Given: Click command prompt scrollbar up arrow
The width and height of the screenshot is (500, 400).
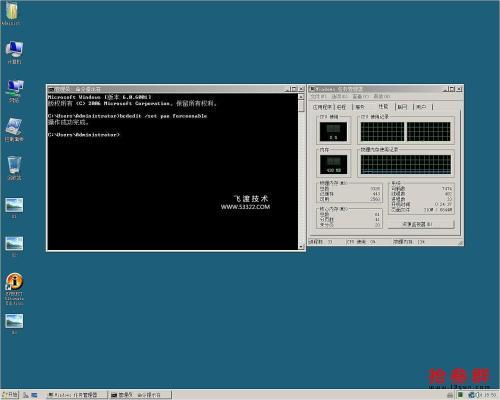Looking at the screenshot, I should [301, 96].
